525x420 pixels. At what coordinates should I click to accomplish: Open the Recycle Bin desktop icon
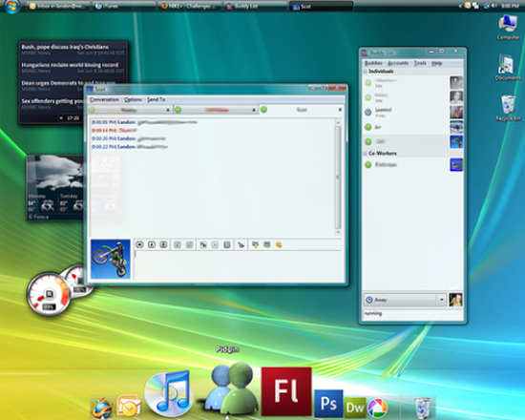point(508,108)
